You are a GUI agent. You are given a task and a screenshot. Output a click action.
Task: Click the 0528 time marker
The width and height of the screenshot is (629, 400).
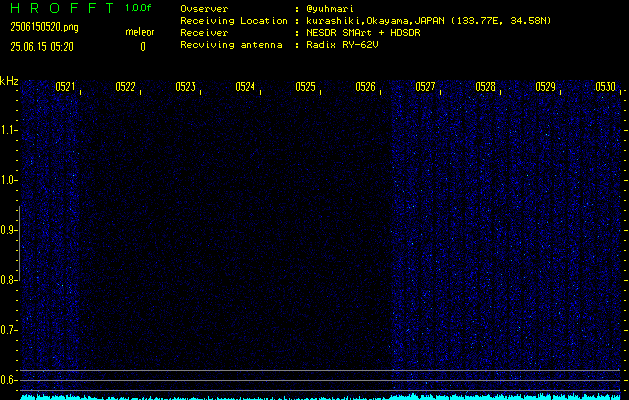coord(485,87)
